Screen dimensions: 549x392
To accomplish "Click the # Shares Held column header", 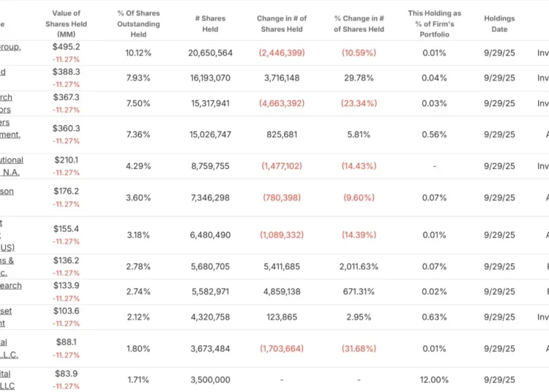I will (x=210, y=24).
